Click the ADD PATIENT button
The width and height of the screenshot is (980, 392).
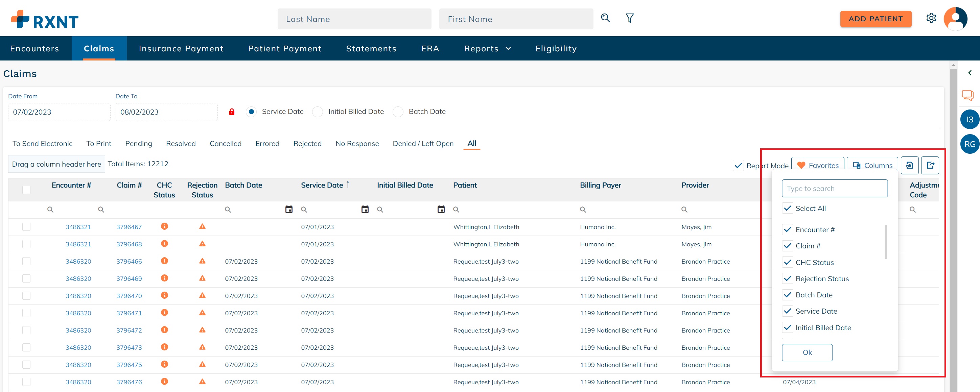pos(876,19)
